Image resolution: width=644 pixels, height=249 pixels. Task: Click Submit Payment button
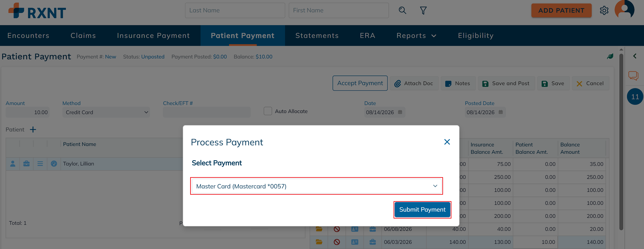(422, 210)
